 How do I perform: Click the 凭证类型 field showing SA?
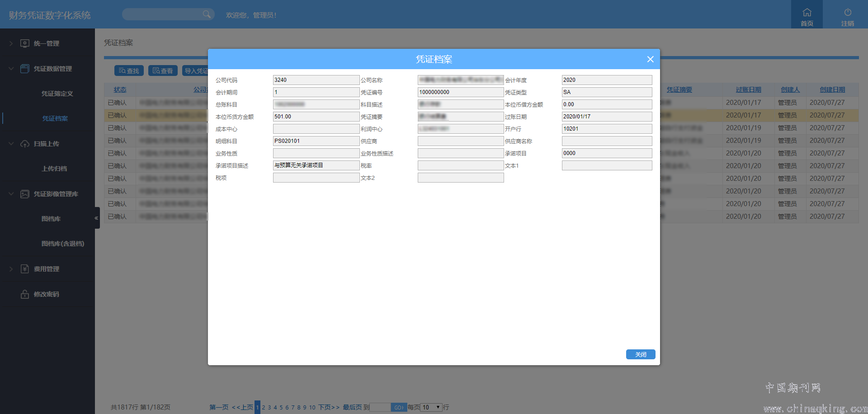607,92
